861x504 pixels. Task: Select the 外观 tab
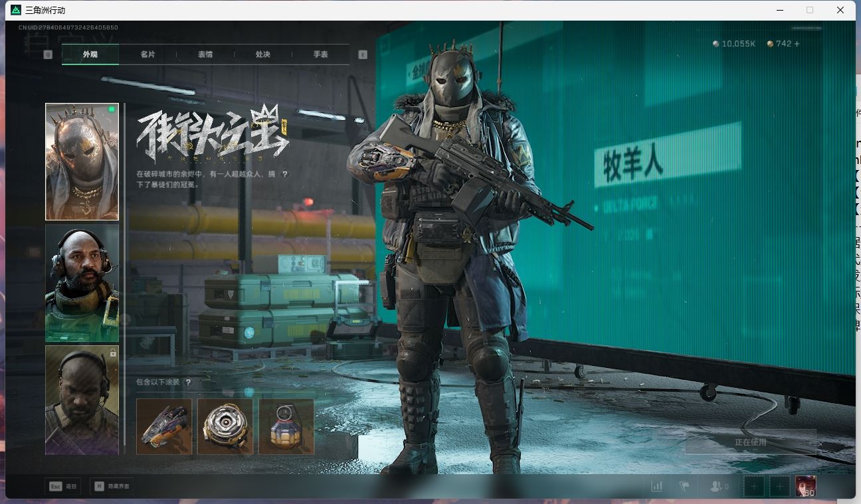pos(90,54)
